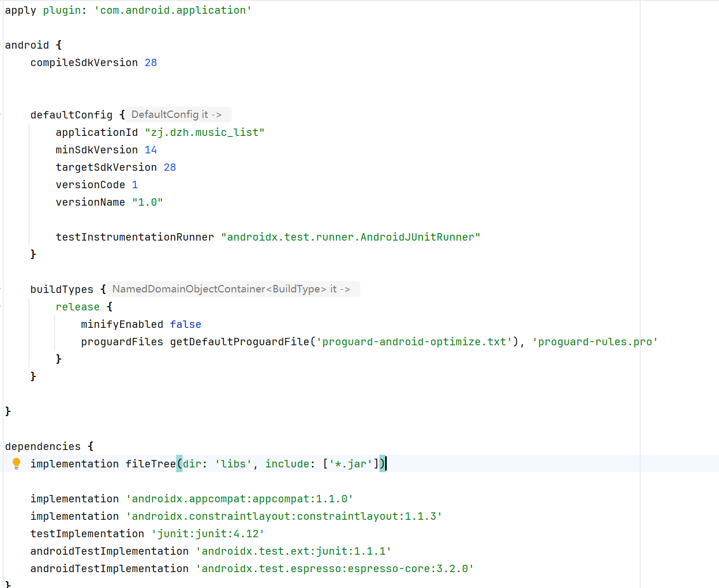Click the testInstrumentationRunner string value
The image size is (719, 588).
point(351,237)
